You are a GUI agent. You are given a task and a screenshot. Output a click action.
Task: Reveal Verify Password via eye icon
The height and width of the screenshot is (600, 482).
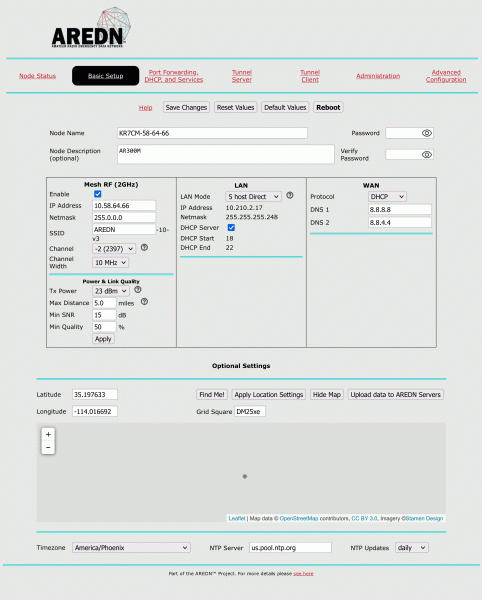point(427,155)
